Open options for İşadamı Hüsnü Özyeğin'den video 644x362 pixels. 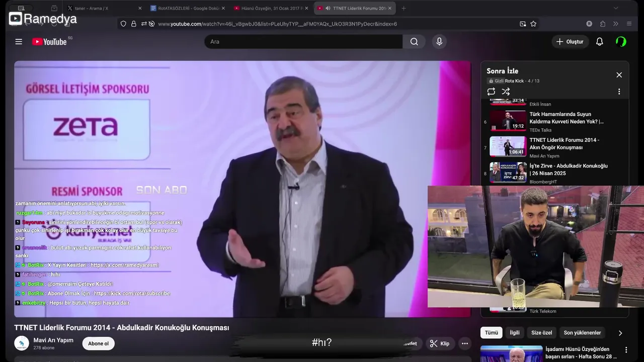tap(626, 350)
